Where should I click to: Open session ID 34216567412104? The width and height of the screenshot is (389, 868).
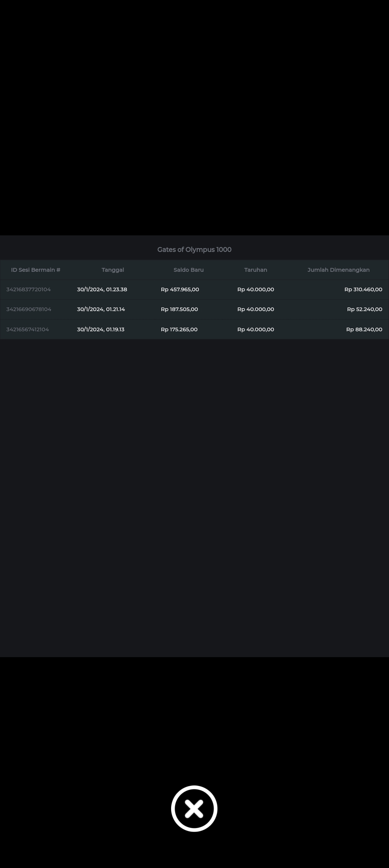tap(27, 329)
